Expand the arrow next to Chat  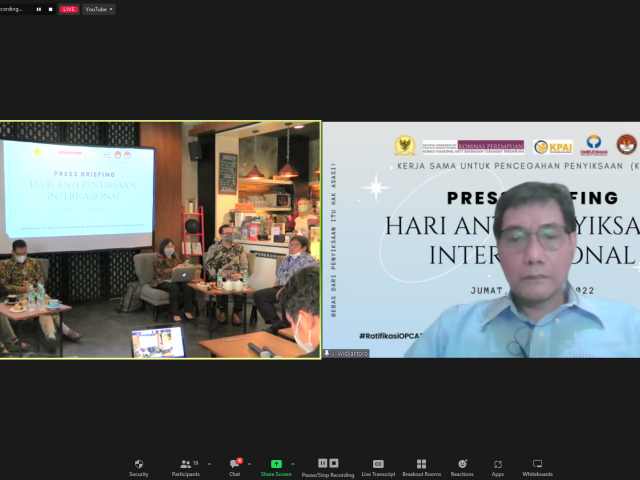pyautogui.click(x=249, y=464)
